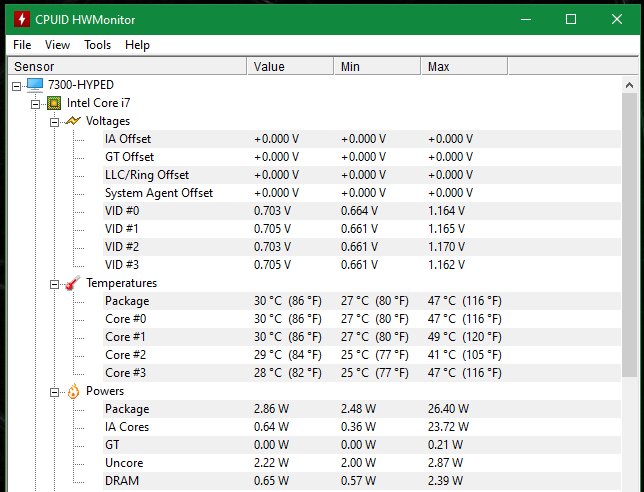Click the Temperatures thermometer icon
644x492 pixels.
pos(73,283)
